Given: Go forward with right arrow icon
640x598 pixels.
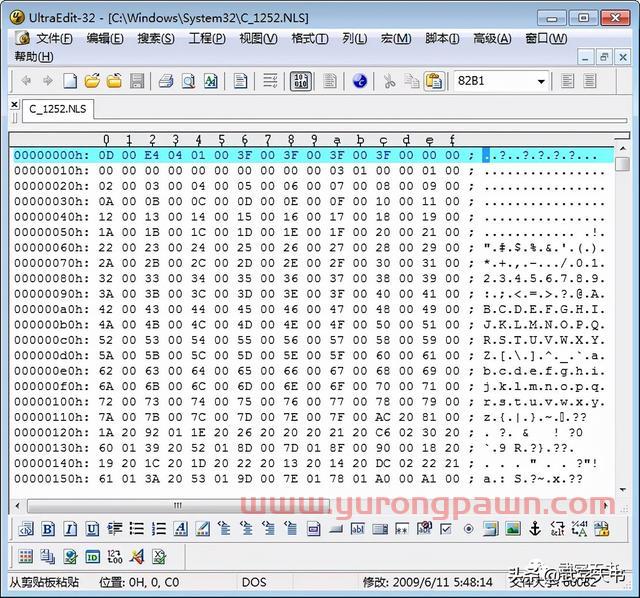Looking at the screenshot, I should click(x=48, y=81).
